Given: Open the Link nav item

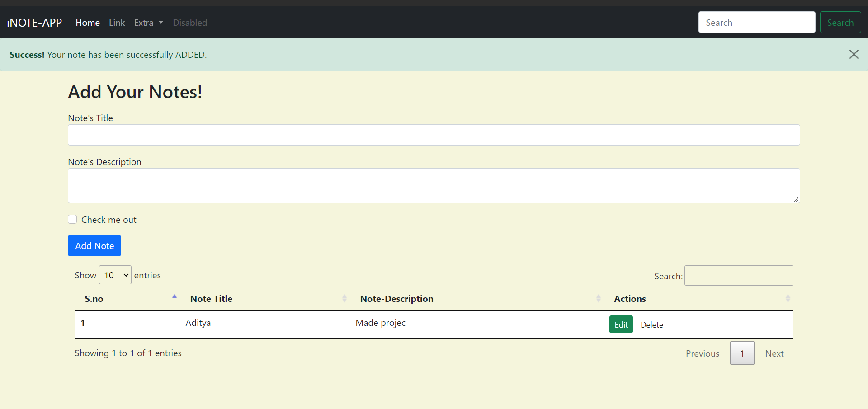Looking at the screenshot, I should pyautogui.click(x=117, y=23).
